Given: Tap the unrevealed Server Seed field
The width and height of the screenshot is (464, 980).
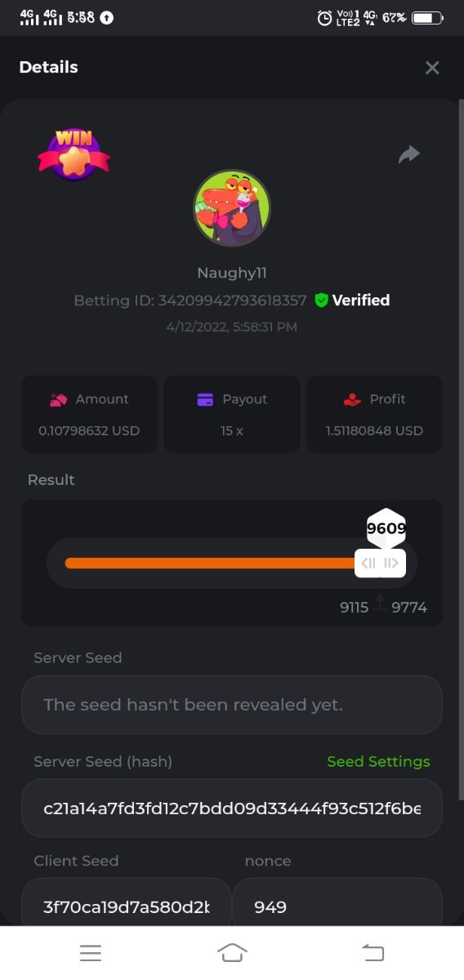Looking at the screenshot, I should 231,704.
